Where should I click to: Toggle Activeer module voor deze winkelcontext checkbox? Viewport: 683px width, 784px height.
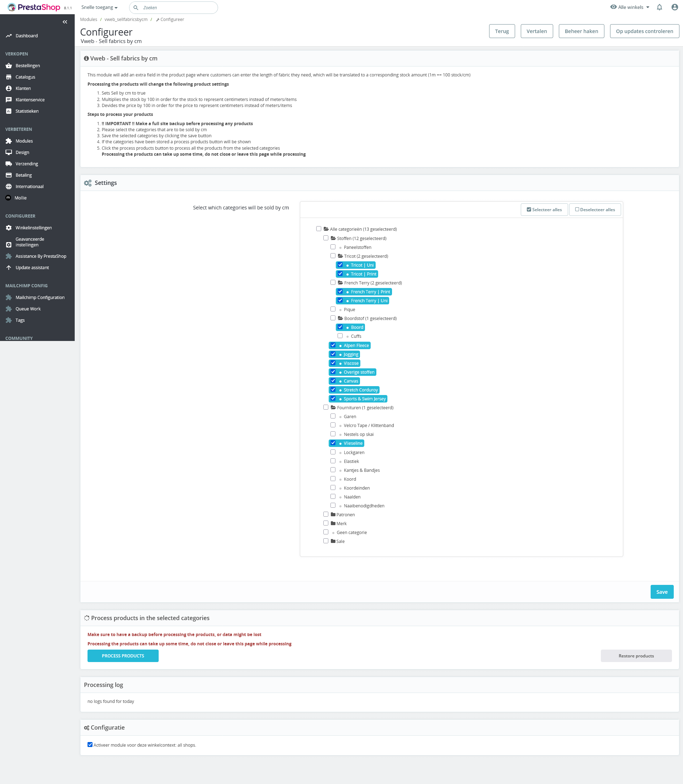[x=90, y=745]
